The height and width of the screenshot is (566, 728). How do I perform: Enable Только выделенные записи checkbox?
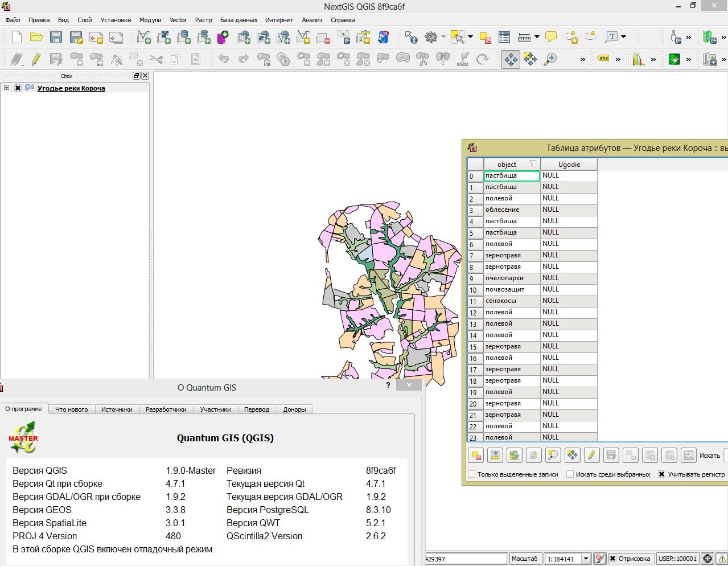[471, 474]
